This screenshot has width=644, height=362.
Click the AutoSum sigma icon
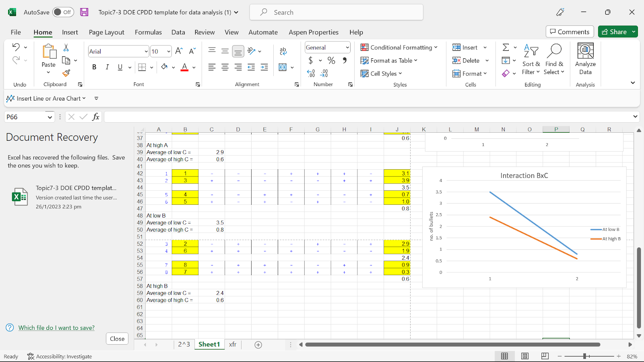point(506,47)
